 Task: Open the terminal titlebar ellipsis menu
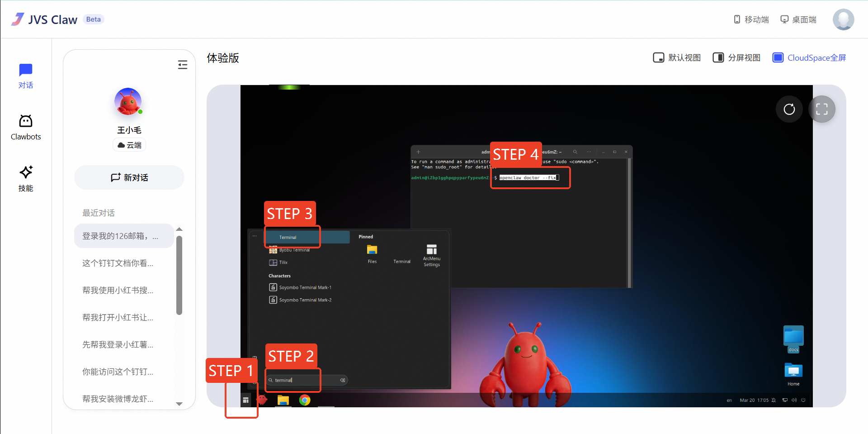coord(589,152)
